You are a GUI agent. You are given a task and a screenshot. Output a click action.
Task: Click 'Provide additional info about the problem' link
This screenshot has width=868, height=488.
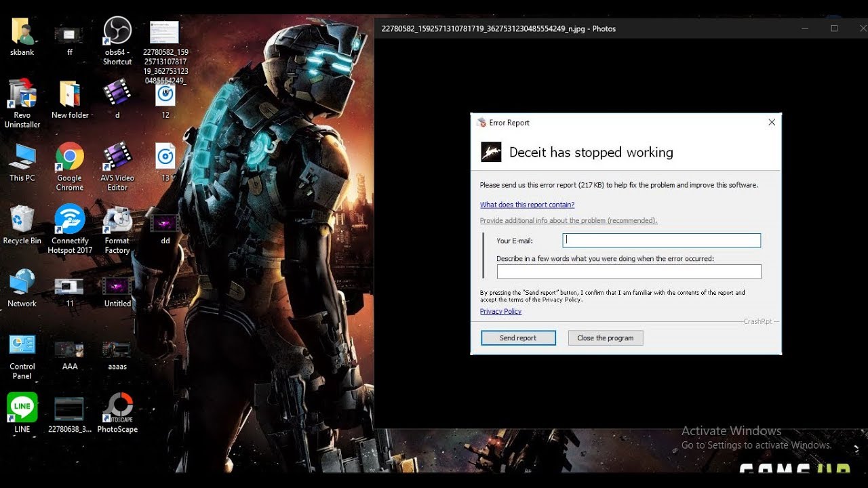tap(568, 220)
